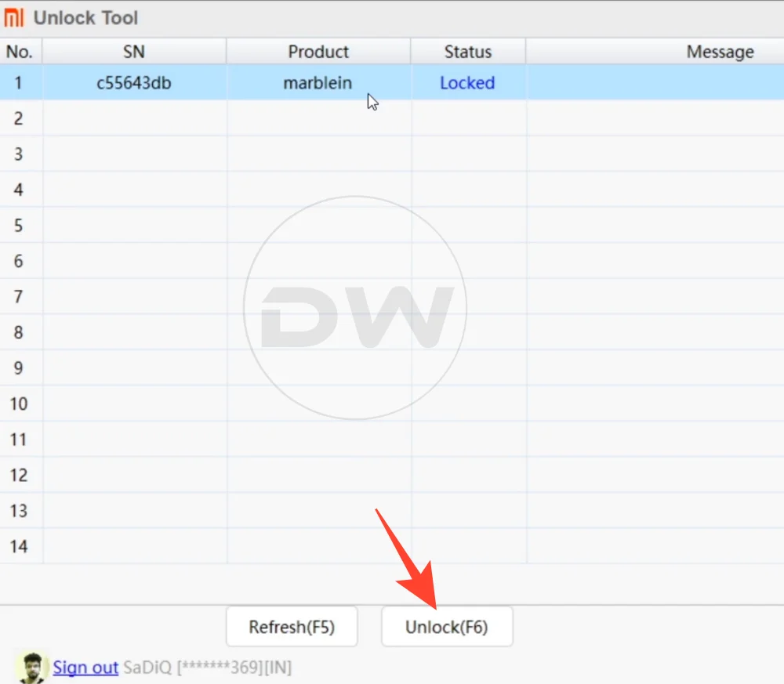This screenshot has width=784, height=684.
Task: Click the Sign out link
Action: [85, 668]
